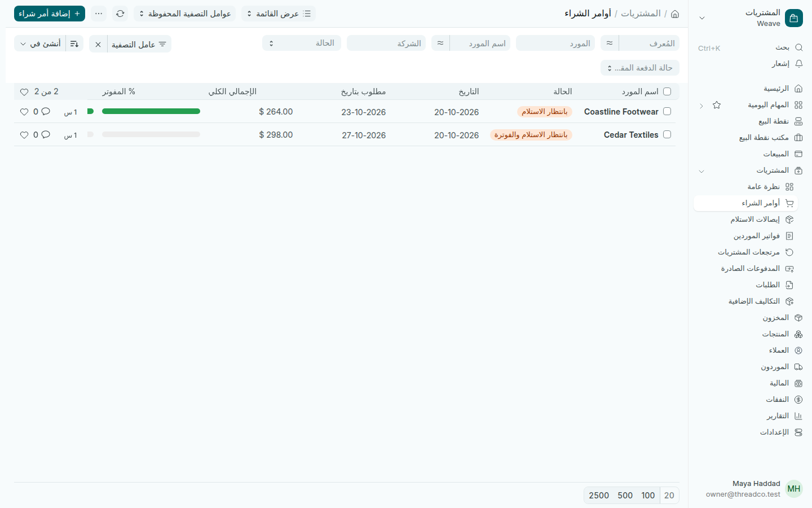
Task: Click the عامل التصفية filter button
Action: [139, 44]
